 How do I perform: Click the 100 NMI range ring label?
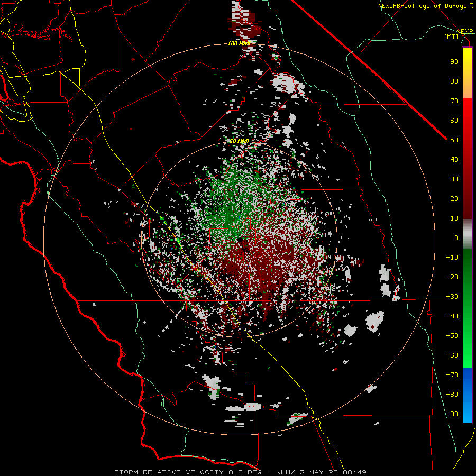click(x=239, y=44)
